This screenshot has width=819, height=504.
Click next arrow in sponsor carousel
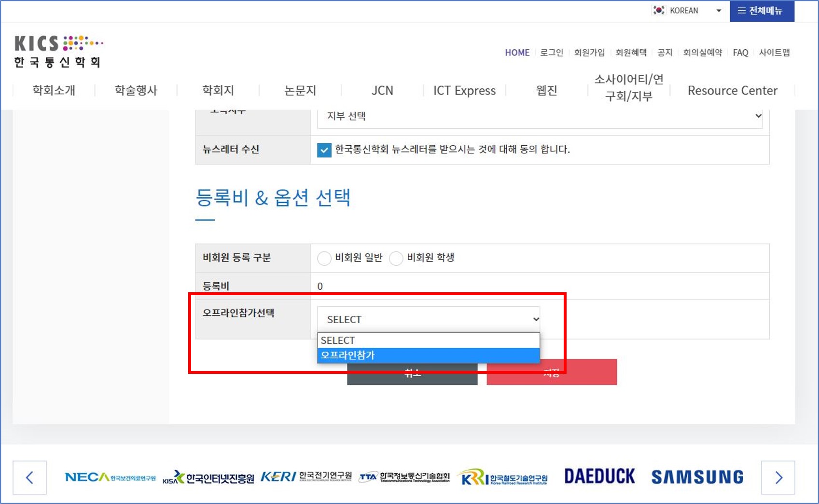point(778,477)
